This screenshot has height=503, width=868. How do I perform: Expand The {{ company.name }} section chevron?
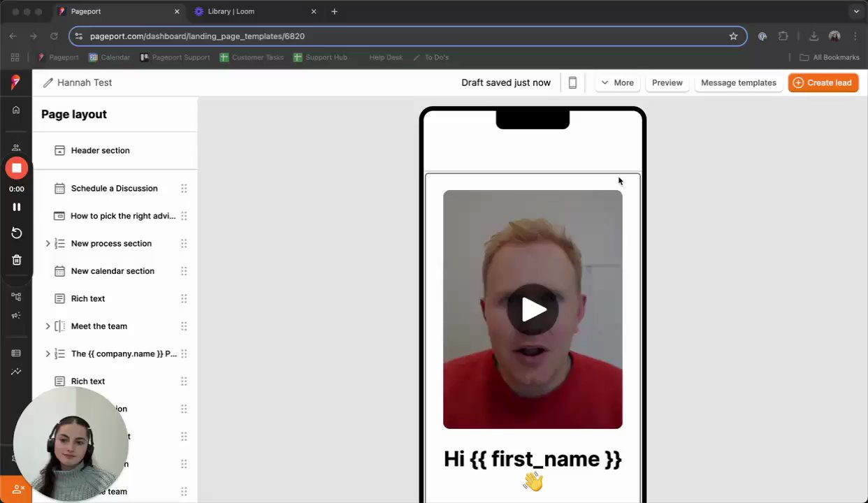48,353
